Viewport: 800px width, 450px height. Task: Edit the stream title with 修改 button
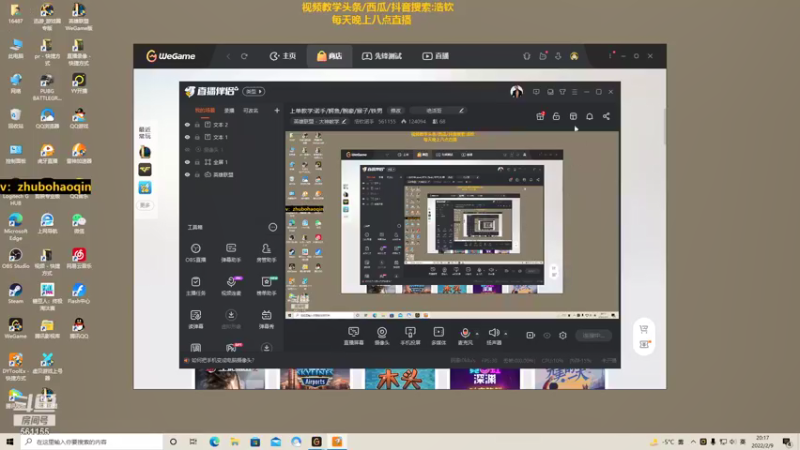(396, 111)
